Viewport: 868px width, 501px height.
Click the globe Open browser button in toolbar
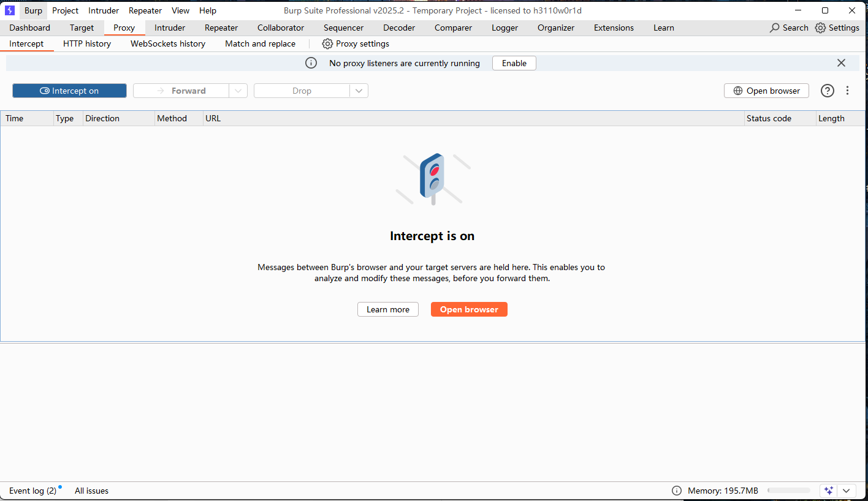tap(766, 91)
